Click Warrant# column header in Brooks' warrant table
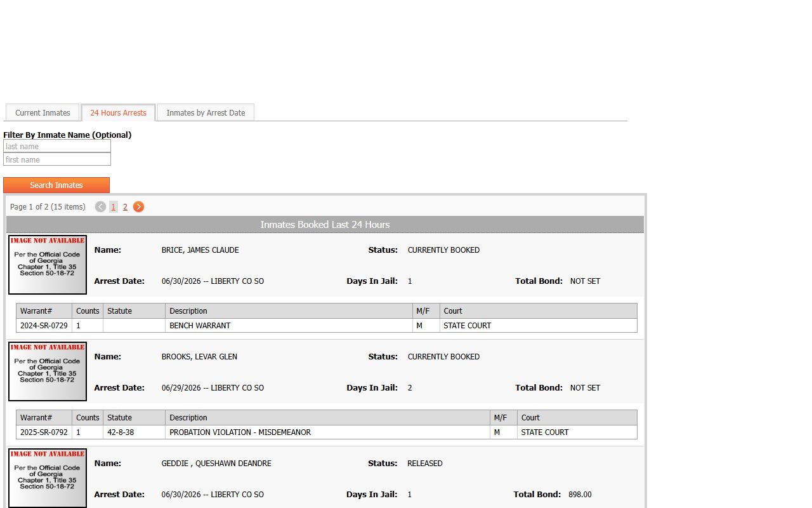This screenshot has height=508, width=812. (44, 417)
